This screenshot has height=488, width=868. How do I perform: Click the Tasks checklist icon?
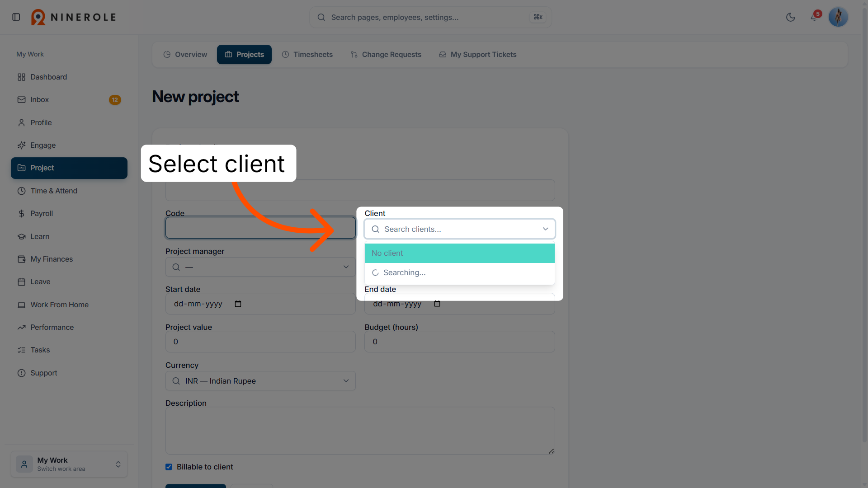point(21,350)
